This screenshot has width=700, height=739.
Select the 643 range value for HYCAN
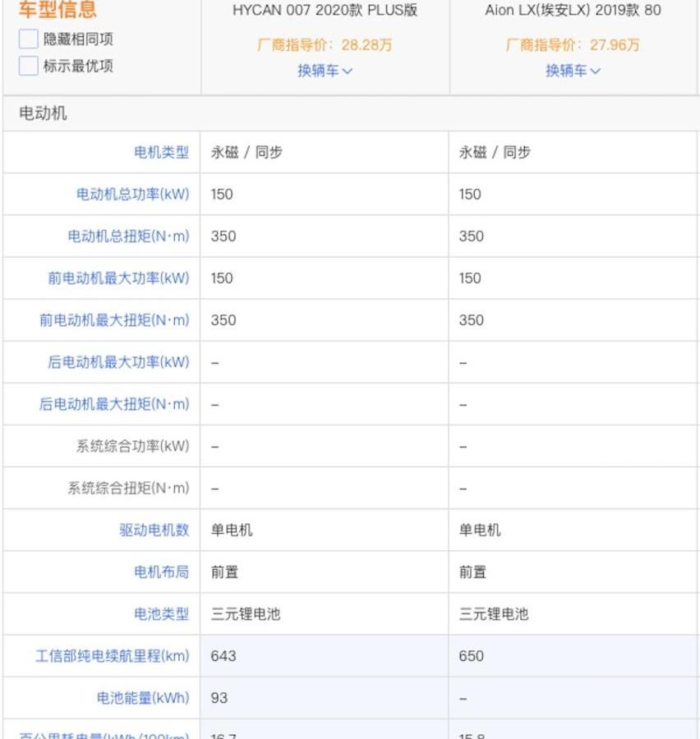point(223,656)
